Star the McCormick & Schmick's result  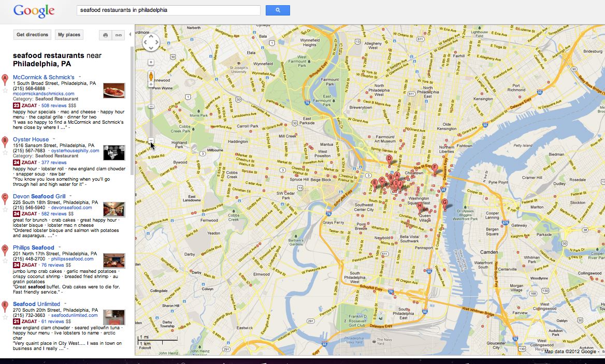5,91
